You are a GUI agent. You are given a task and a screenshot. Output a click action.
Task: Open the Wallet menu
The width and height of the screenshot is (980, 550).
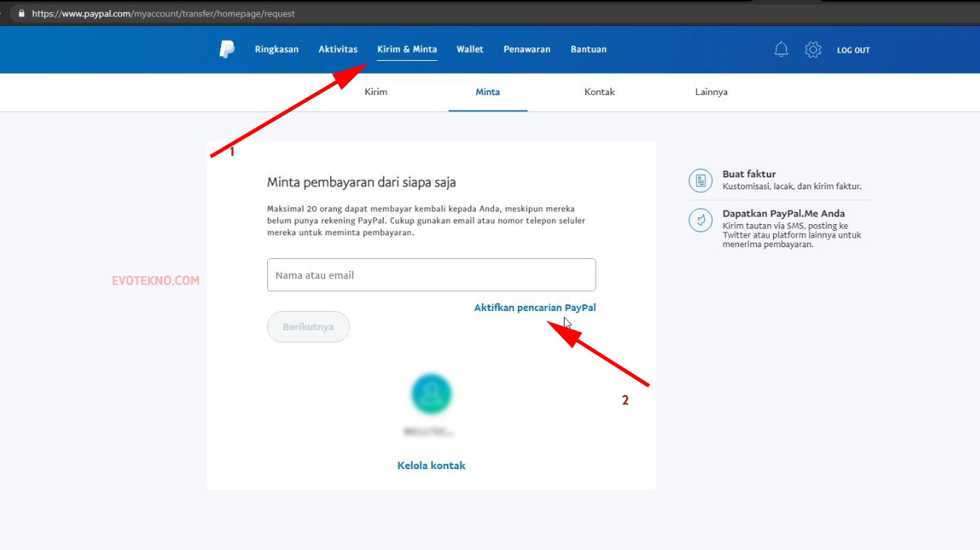pos(470,50)
